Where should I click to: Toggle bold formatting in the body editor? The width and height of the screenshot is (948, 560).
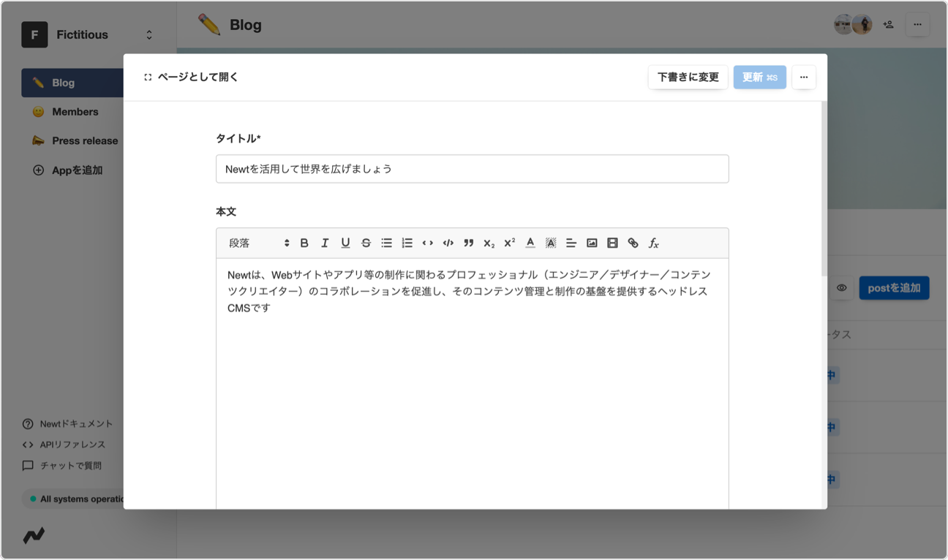[x=304, y=243]
